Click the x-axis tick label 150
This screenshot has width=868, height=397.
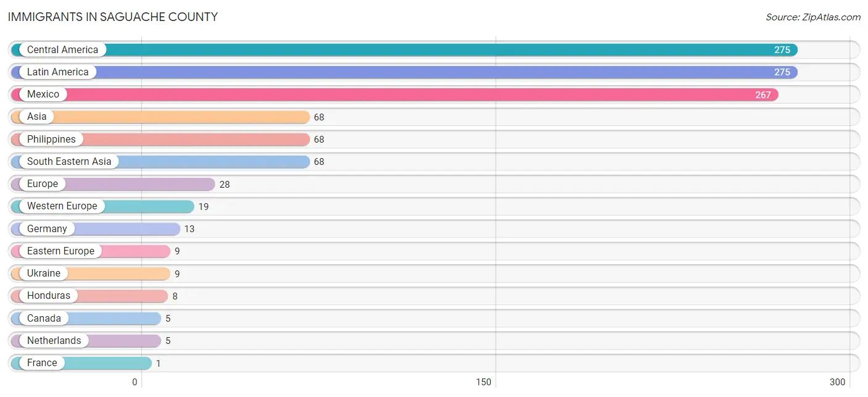[483, 382]
